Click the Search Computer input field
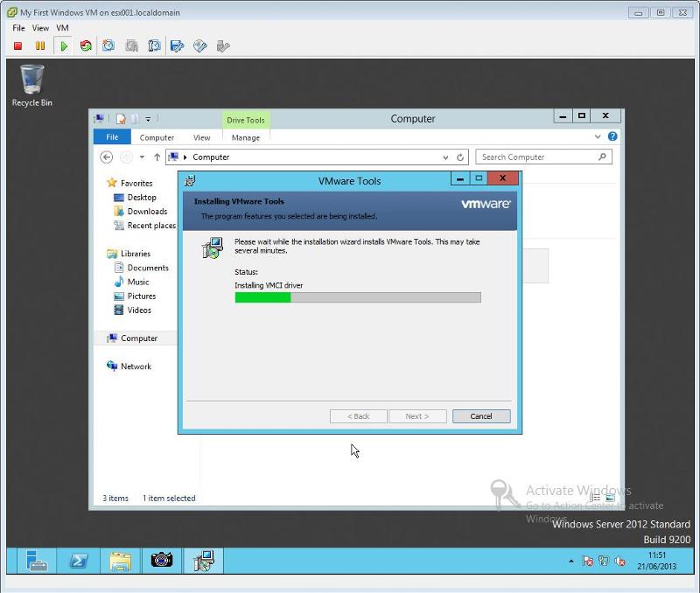This screenshot has width=700, height=593. point(543,157)
